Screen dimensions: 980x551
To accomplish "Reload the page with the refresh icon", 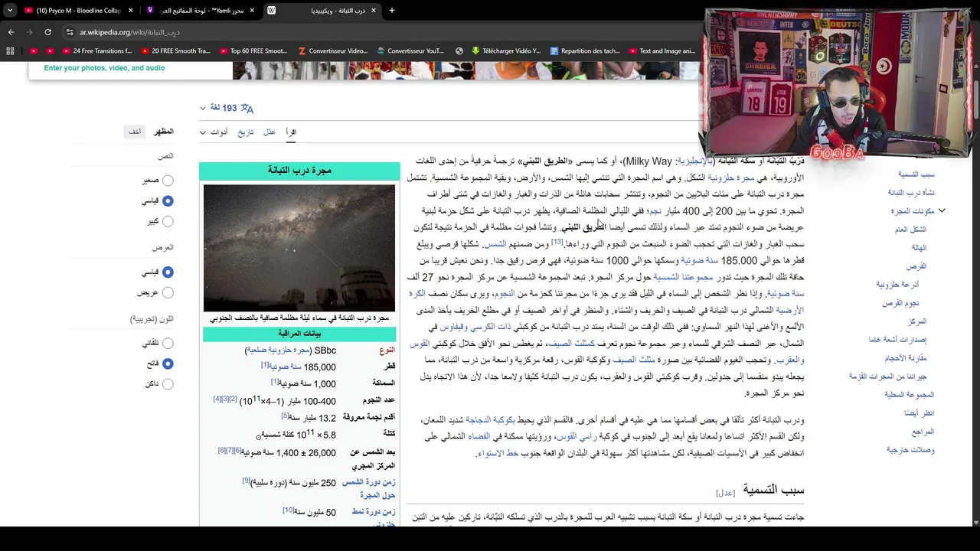I will pos(47,32).
